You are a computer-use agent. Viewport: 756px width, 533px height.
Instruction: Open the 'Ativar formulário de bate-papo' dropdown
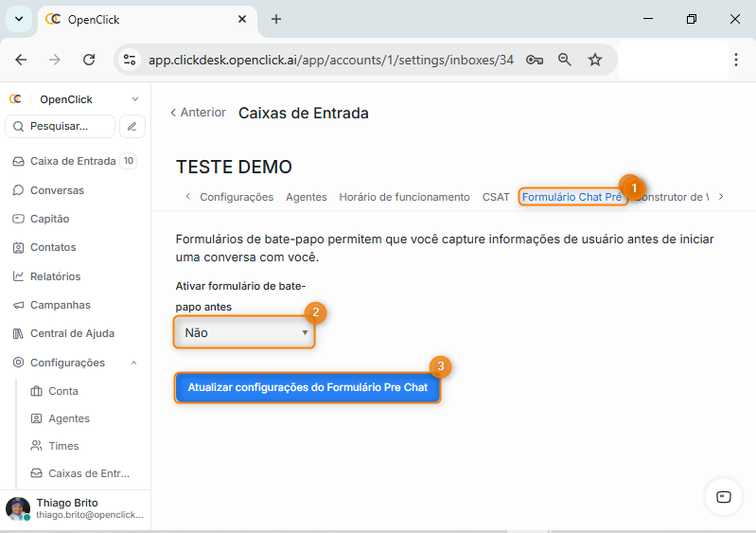tap(245, 333)
